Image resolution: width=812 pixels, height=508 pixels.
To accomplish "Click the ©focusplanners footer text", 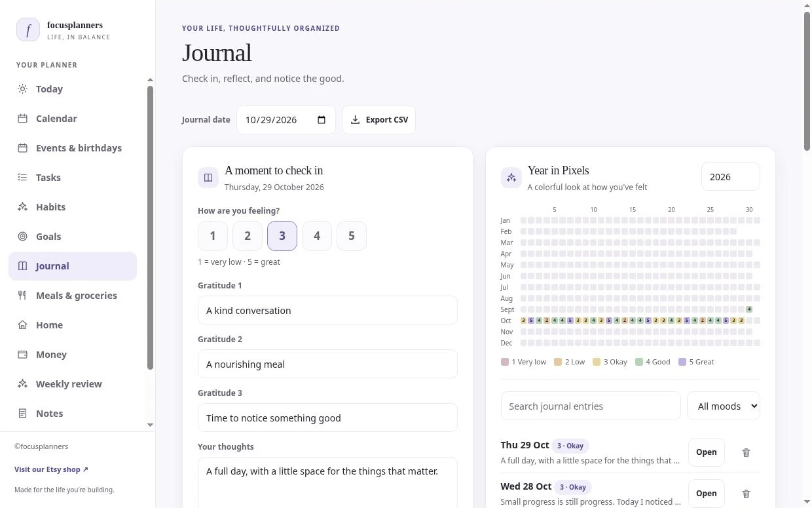I will (41, 446).
